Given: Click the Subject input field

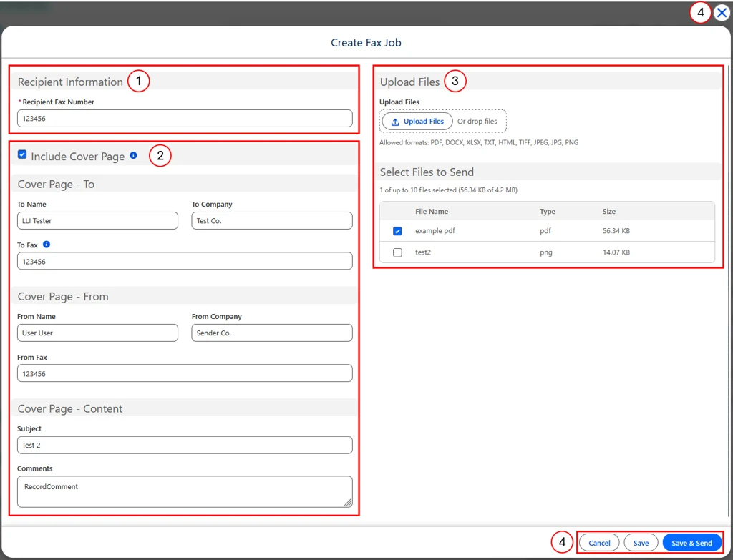Looking at the screenshot, I should [x=185, y=445].
